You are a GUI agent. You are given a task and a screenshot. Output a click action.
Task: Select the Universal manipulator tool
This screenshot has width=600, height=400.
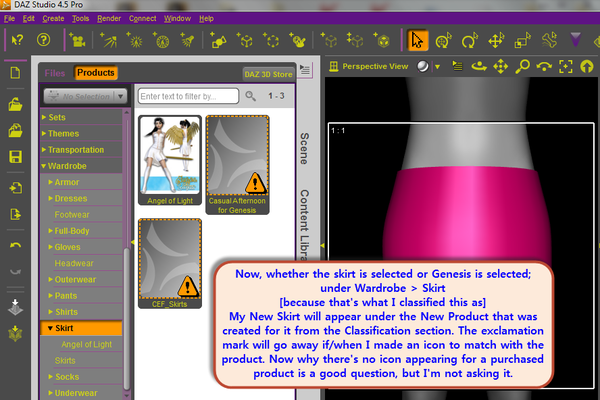click(x=443, y=40)
